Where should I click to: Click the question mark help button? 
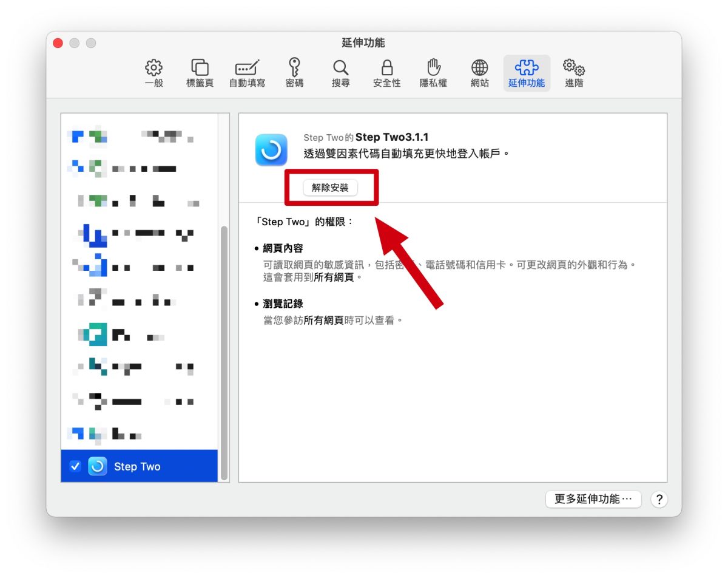(659, 499)
